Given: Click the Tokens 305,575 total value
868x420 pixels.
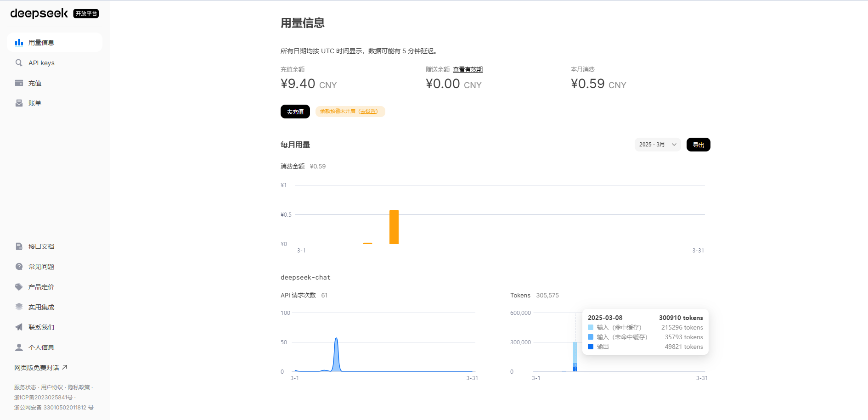Looking at the screenshot, I should (547, 295).
